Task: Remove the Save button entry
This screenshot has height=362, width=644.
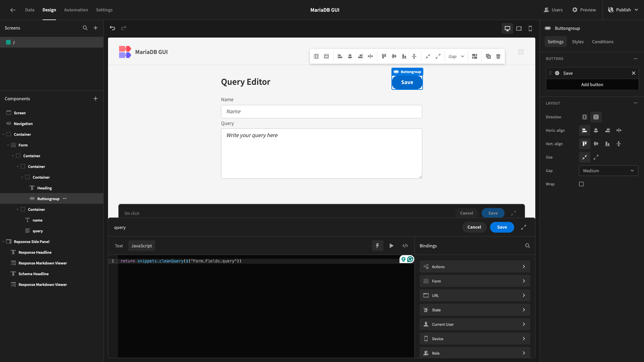Action: (634, 73)
